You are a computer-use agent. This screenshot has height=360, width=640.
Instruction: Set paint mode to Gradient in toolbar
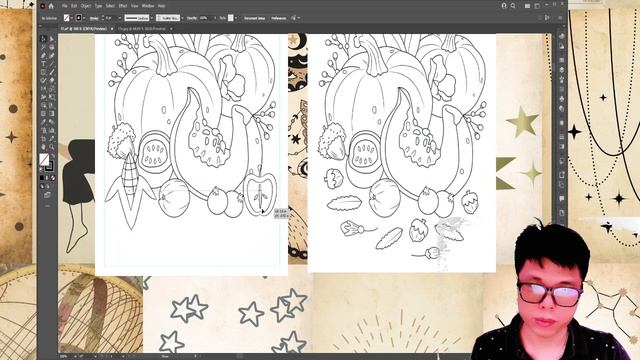tap(47, 178)
